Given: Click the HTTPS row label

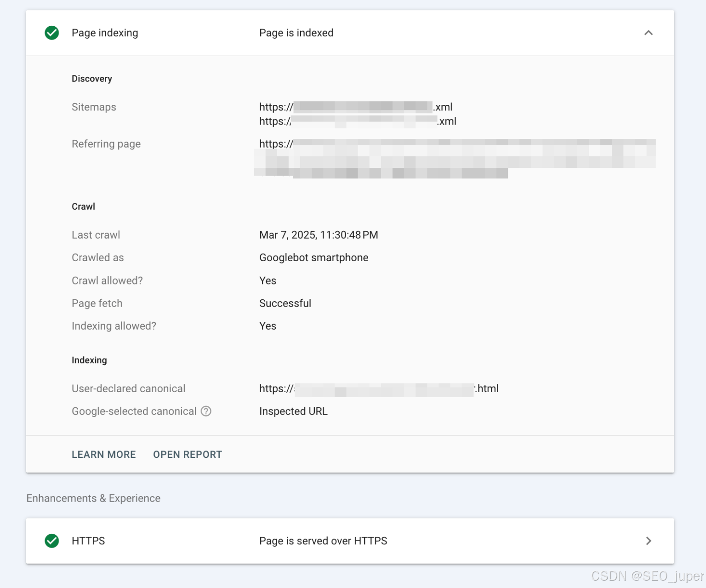Looking at the screenshot, I should pos(88,541).
